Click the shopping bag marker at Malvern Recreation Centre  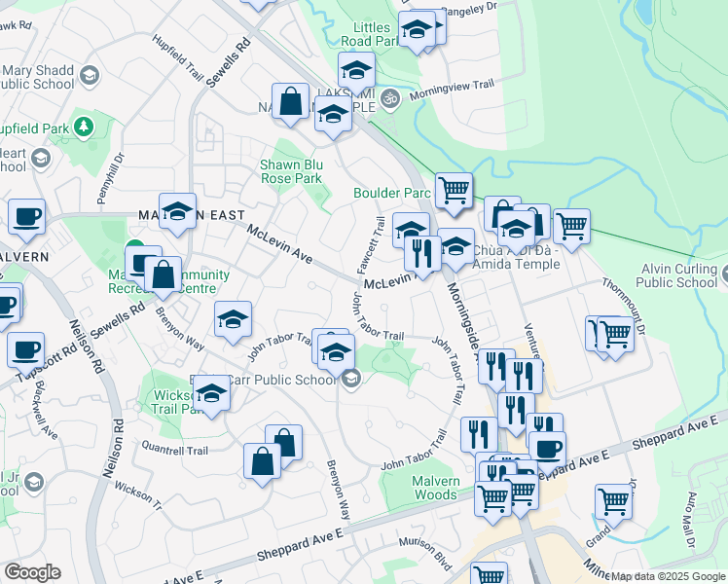point(163,274)
